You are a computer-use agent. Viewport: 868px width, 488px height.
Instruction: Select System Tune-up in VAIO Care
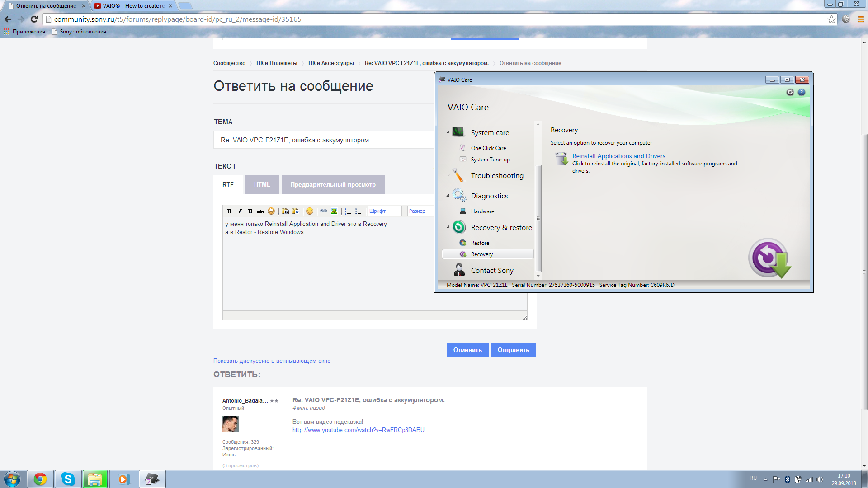[490, 160]
